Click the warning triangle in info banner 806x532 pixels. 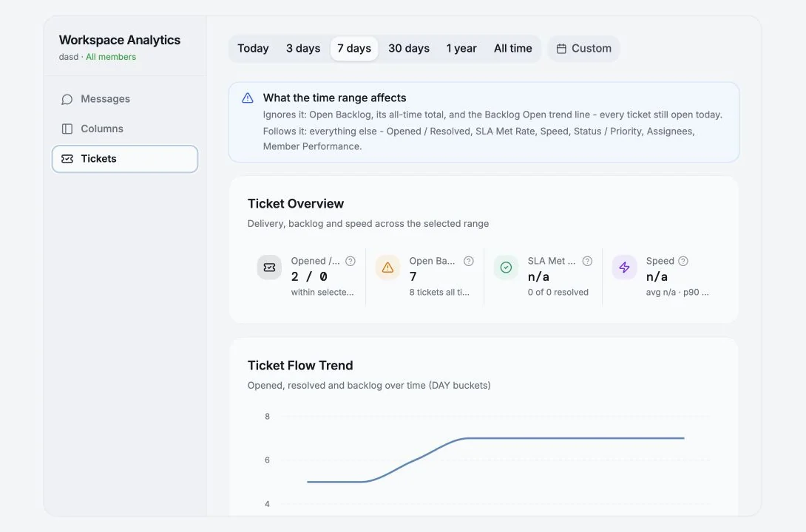point(247,98)
